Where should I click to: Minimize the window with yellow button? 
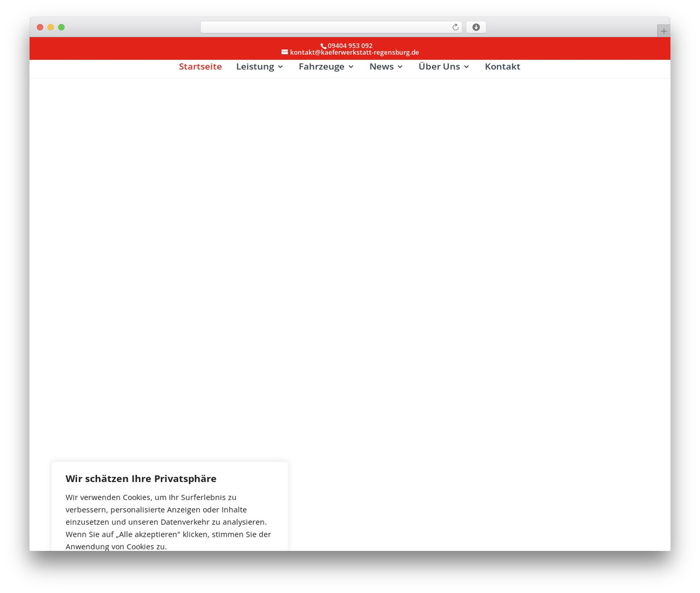point(51,27)
